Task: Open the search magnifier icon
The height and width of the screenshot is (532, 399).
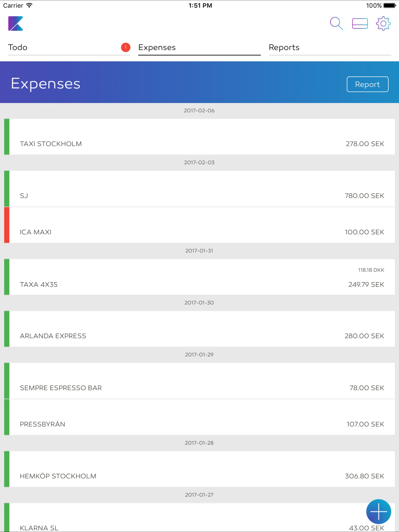Action: click(x=336, y=24)
